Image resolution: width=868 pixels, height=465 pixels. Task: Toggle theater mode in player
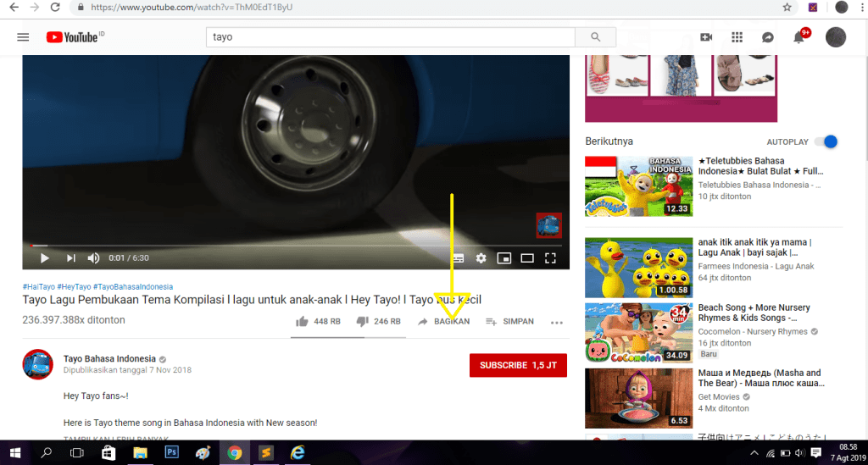pyautogui.click(x=526, y=258)
